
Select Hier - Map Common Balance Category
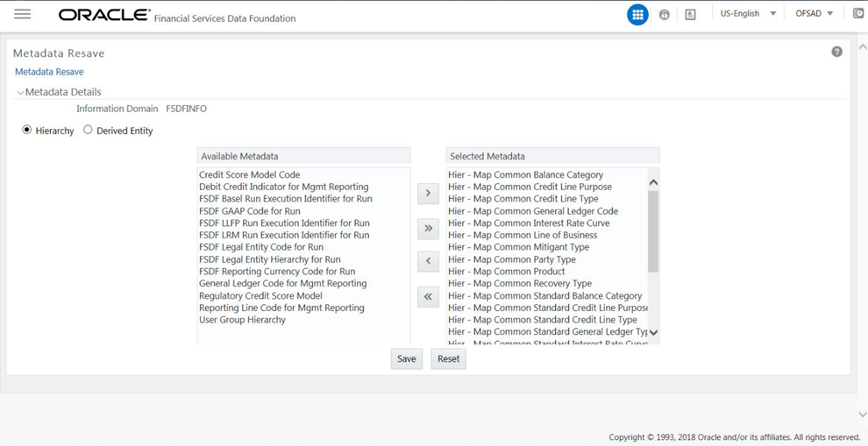point(526,175)
